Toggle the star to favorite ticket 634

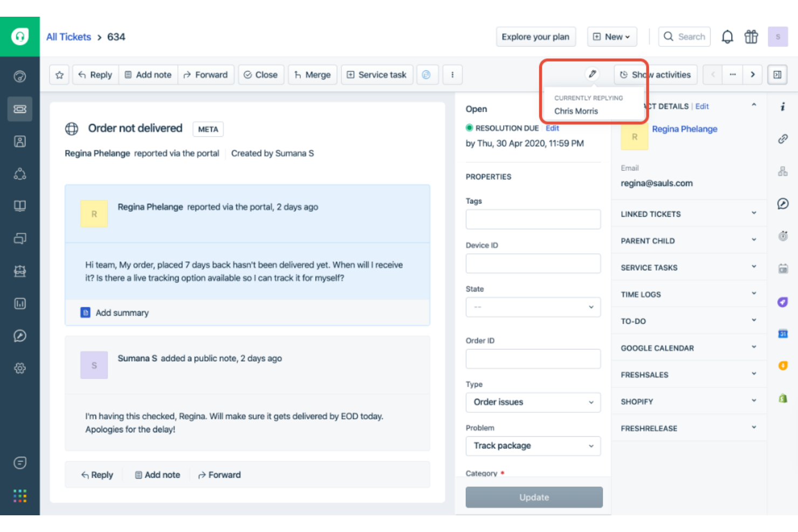(59, 74)
